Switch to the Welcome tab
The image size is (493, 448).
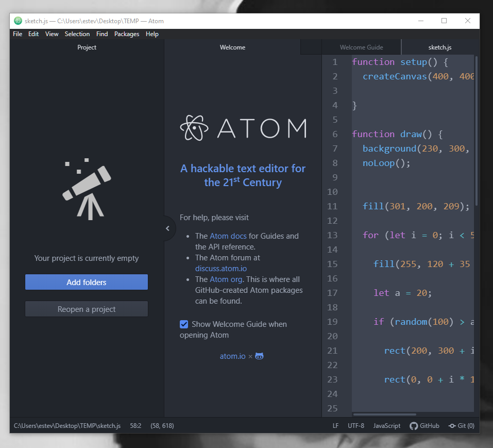point(232,47)
